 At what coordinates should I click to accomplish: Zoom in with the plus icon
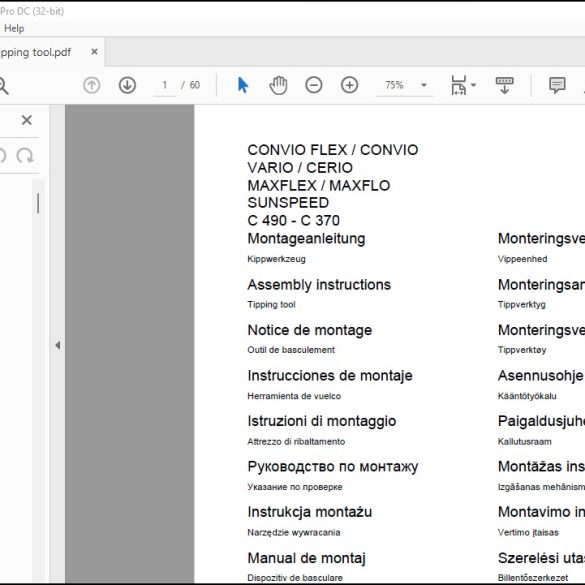pos(350,85)
